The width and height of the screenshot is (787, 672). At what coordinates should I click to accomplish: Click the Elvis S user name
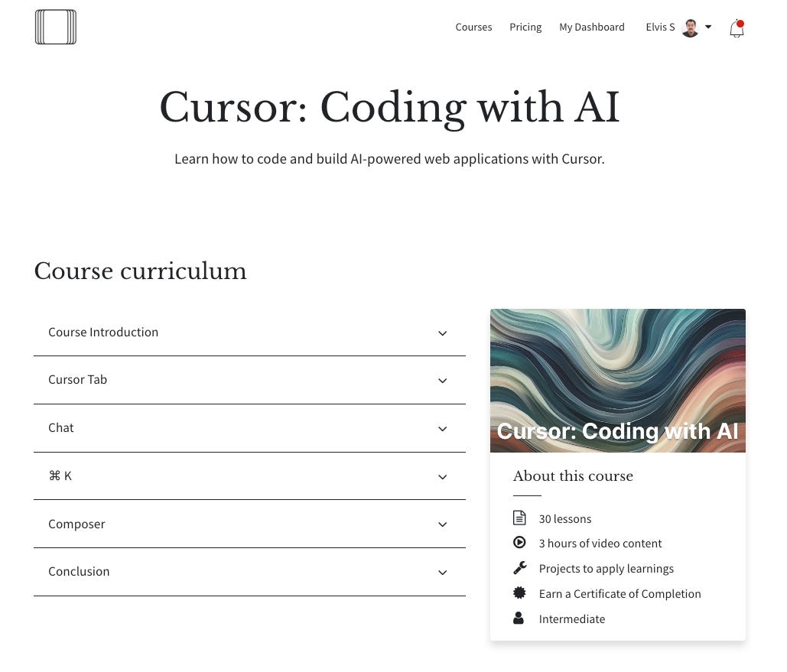coord(660,27)
